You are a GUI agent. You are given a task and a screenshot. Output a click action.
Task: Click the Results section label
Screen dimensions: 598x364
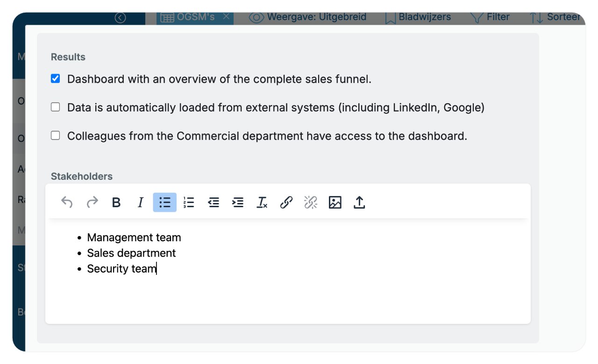(x=68, y=57)
